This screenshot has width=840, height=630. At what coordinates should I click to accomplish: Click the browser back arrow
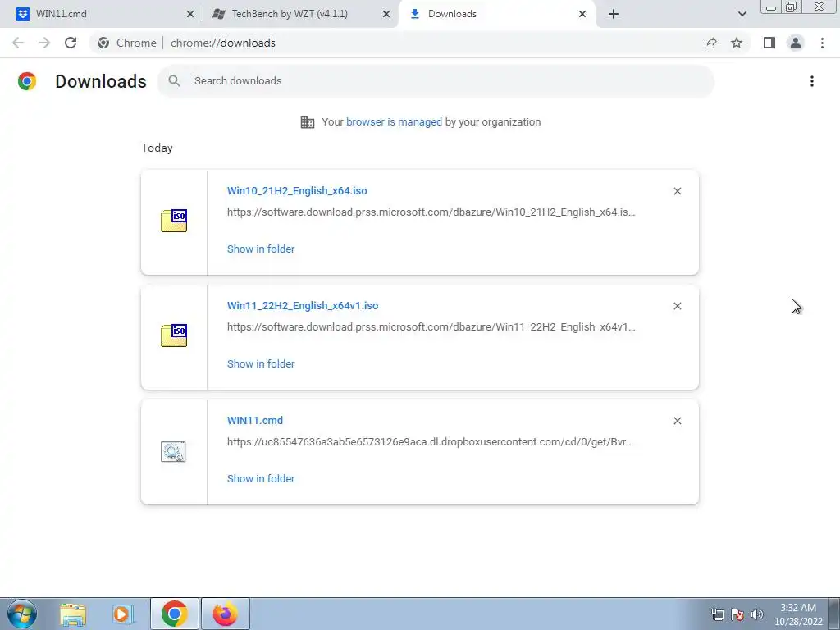(18, 43)
